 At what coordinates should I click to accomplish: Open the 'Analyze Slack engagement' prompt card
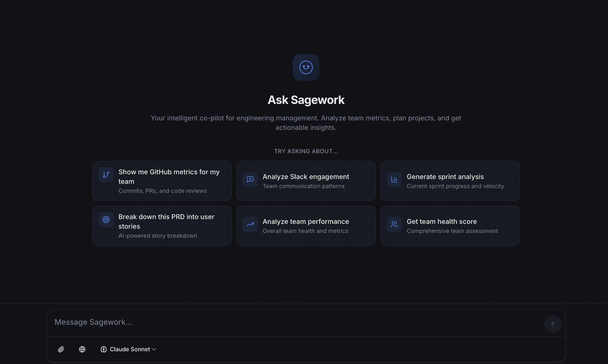306,181
